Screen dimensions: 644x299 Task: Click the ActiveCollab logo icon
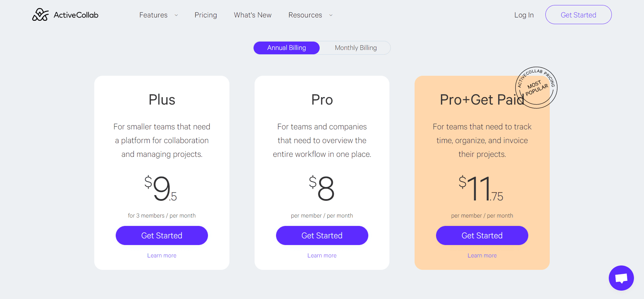[x=40, y=15]
